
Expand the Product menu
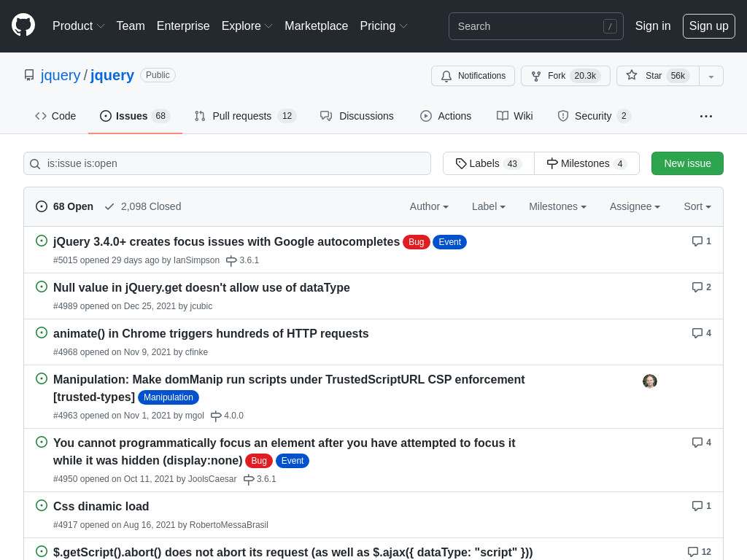pyautogui.click(x=78, y=26)
